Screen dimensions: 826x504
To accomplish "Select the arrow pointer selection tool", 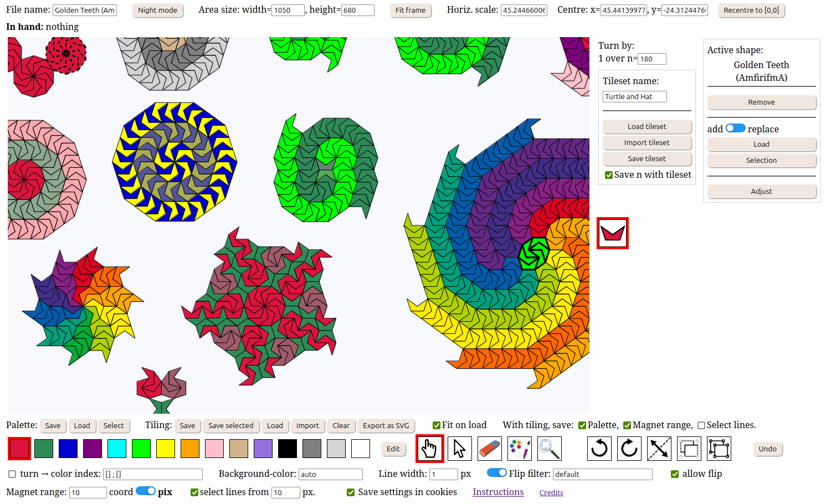I will click(459, 449).
